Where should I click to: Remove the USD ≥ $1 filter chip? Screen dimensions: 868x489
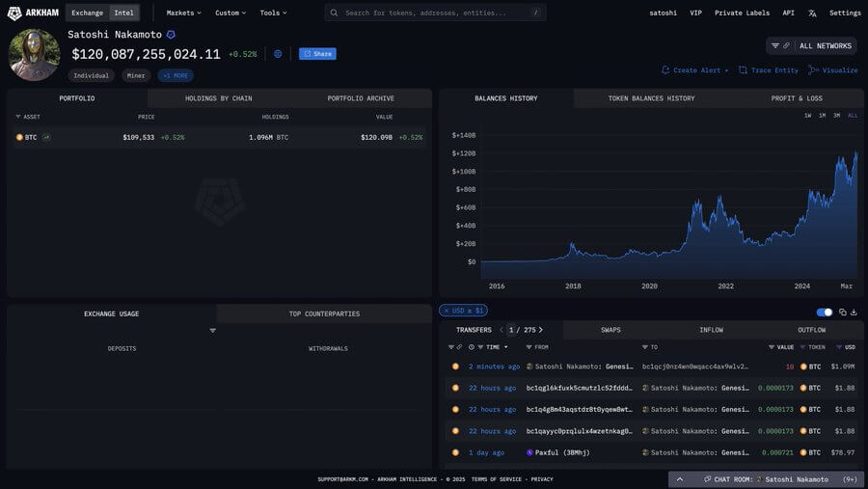(447, 311)
